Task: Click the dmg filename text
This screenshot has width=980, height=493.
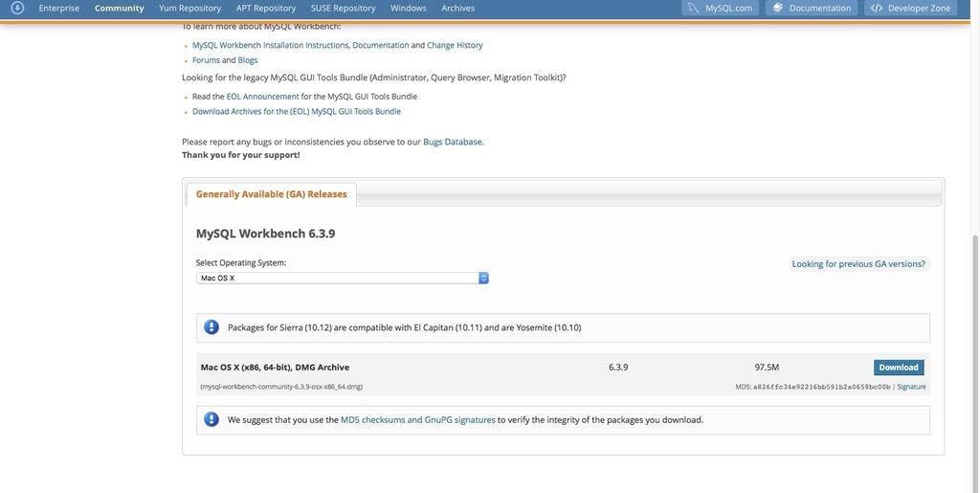Action: pos(281,387)
